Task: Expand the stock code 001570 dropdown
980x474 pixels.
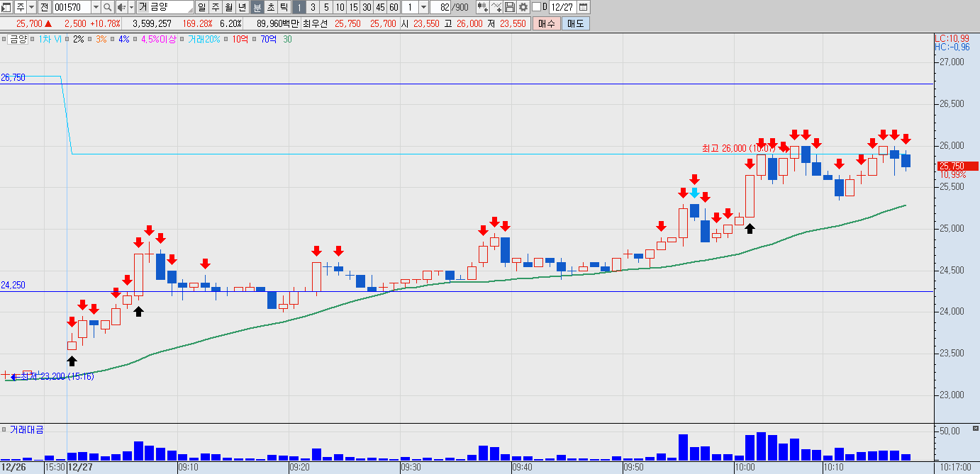Action: [x=96, y=8]
